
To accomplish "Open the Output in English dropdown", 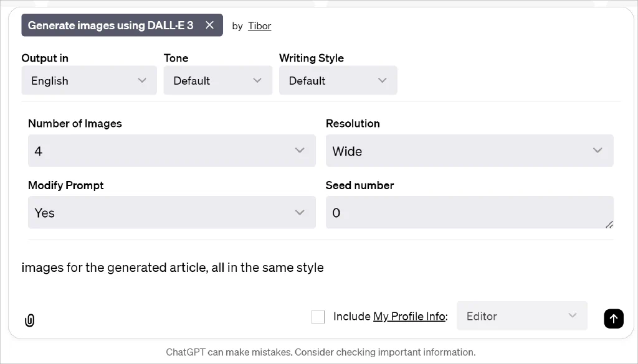I will coord(89,81).
